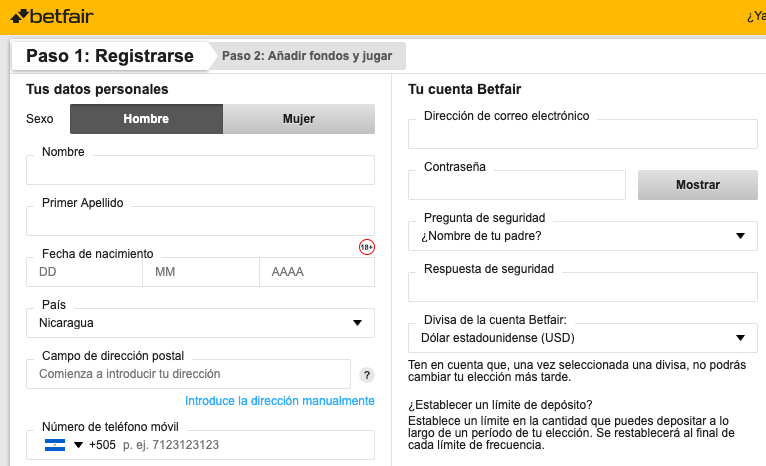Open the postal address help question mark
This screenshot has width=766, height=466.
[367, 375]
